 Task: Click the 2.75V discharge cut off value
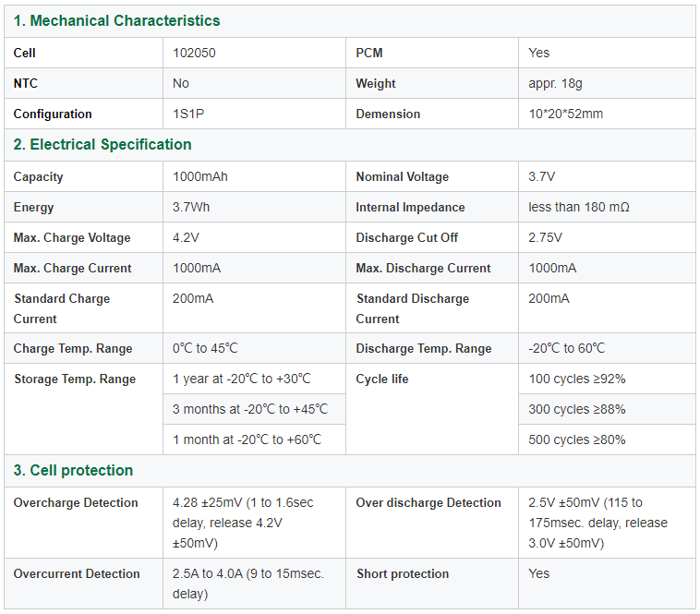[x=545, y=237]
